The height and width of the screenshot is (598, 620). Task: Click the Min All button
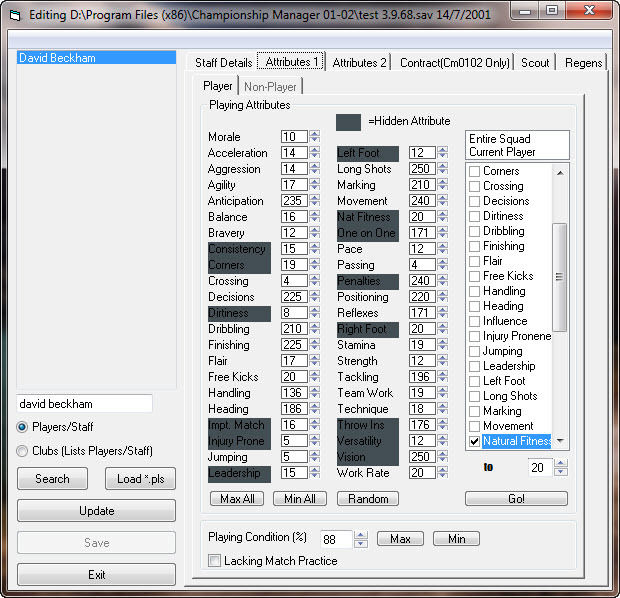300,499
